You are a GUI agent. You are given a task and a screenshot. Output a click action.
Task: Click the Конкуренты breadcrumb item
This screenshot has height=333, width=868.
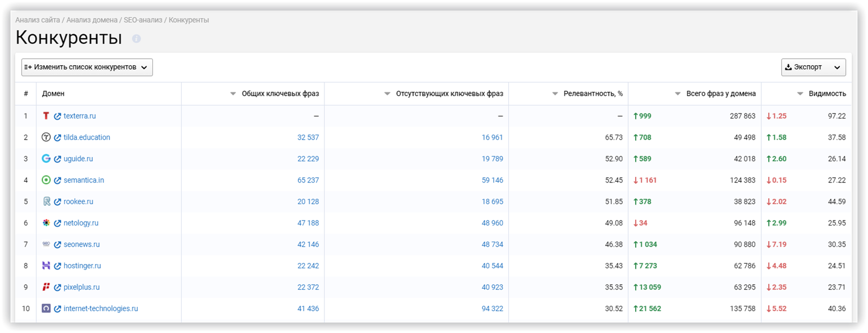(189, 20)
